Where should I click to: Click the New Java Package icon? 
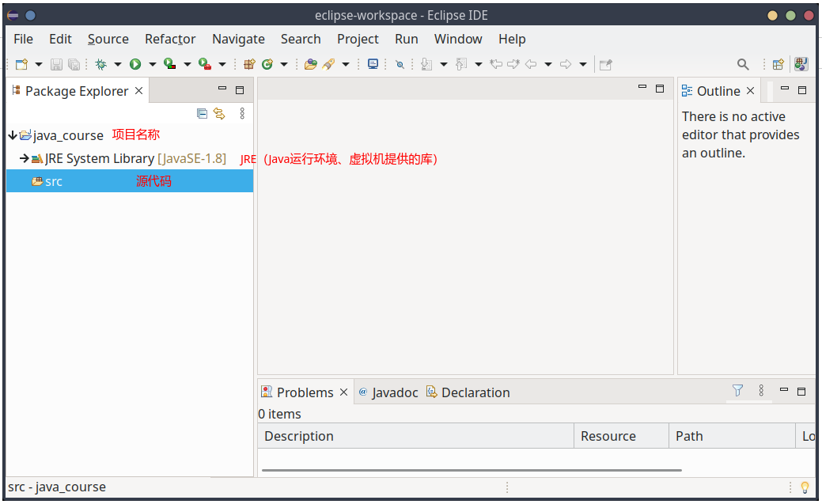click(x=249, y=64)
